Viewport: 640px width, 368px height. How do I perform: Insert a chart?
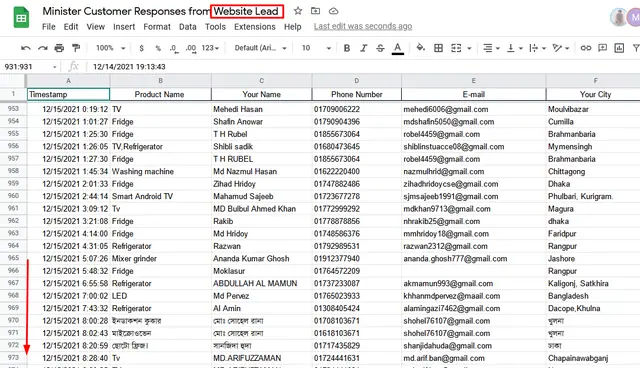(x=619, y=48)
